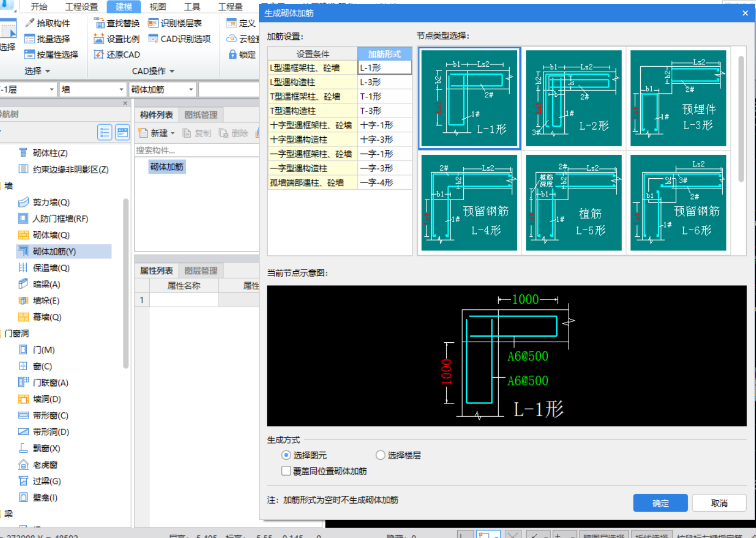Switch to 图层管理 tab
Viewport: 756px width, 538px height.
click(201, 271)
